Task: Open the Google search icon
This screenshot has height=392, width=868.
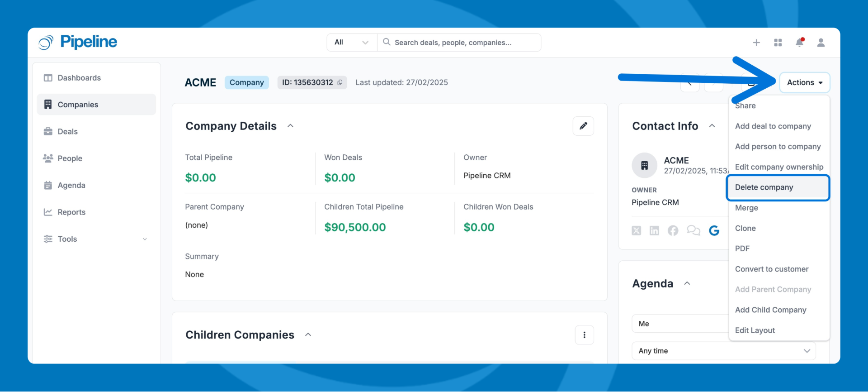Action: (x=714, y=231)
